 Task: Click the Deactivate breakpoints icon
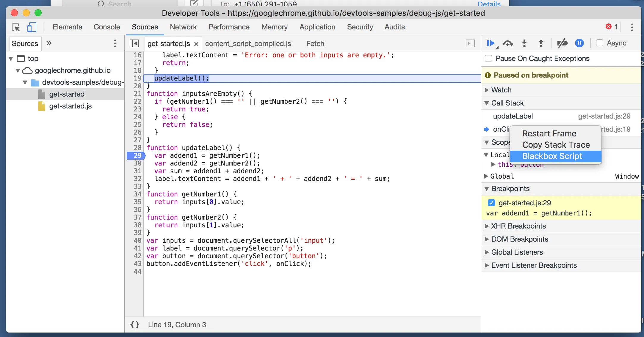click(562, 43)
